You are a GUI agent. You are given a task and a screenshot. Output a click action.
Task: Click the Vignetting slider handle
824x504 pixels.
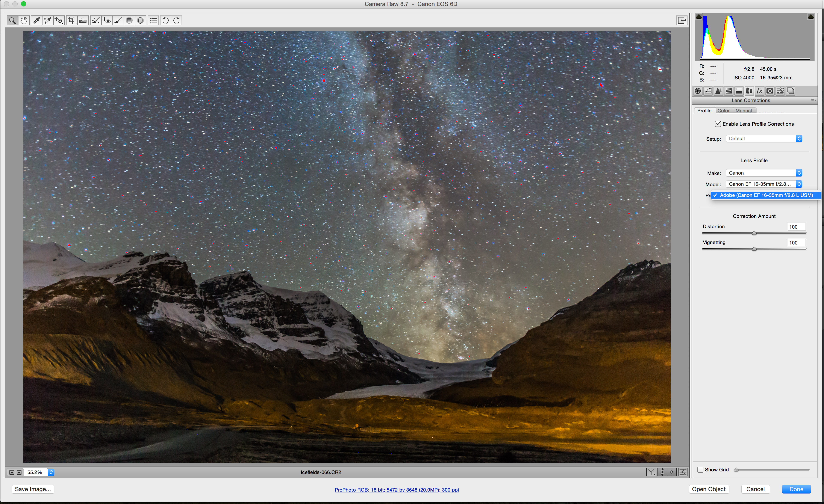pos(754,249)
